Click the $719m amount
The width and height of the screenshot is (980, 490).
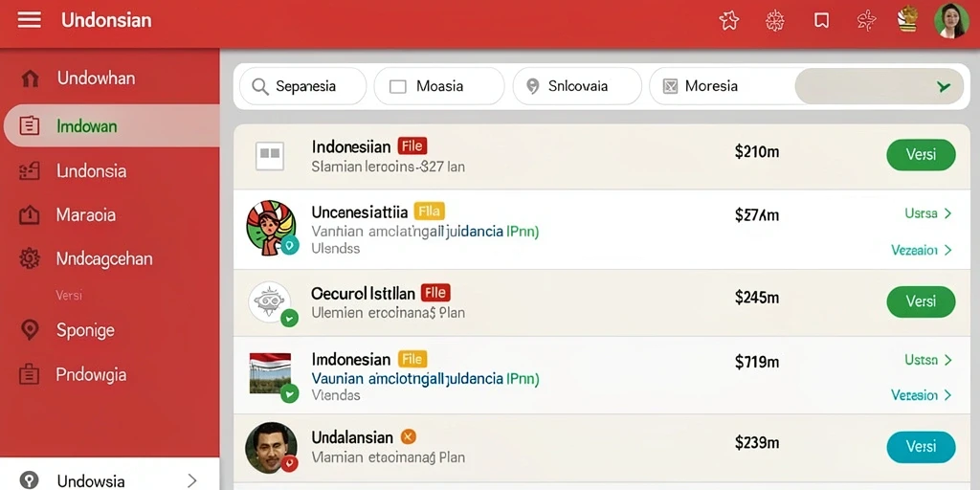(757, 361)
